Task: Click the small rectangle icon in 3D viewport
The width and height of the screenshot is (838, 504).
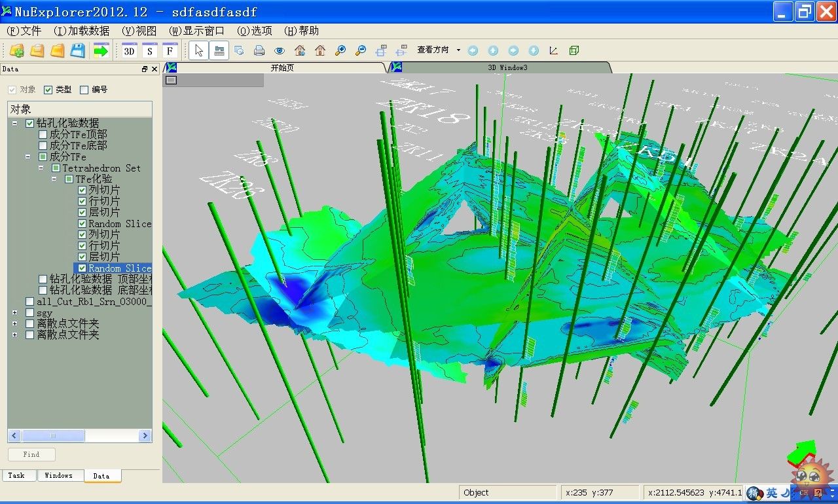Action: coord(171,80)
